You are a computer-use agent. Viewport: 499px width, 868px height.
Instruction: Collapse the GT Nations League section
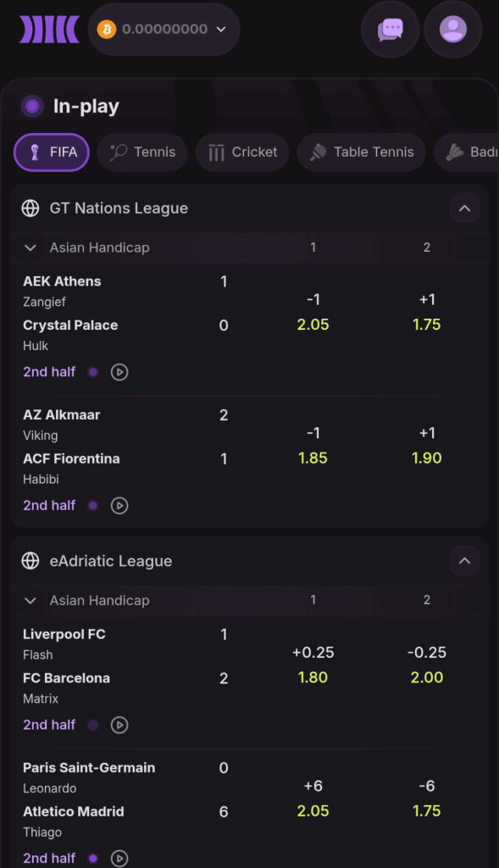[x=464, y=209]
